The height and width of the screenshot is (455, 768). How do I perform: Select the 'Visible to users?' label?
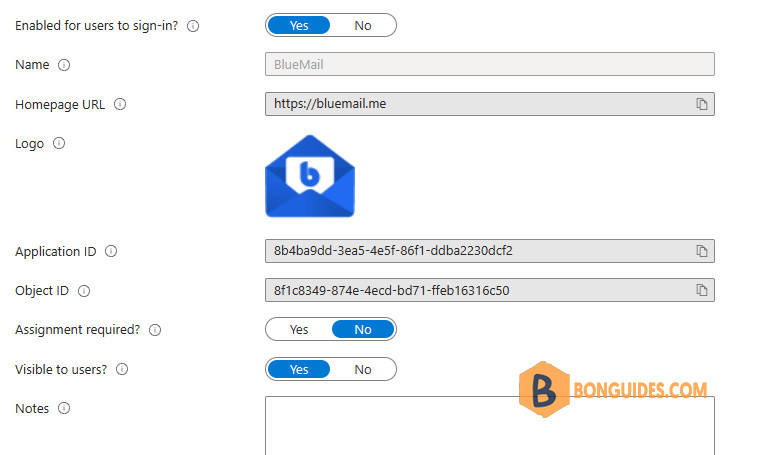pyautogui.click(x=61, y=369)
